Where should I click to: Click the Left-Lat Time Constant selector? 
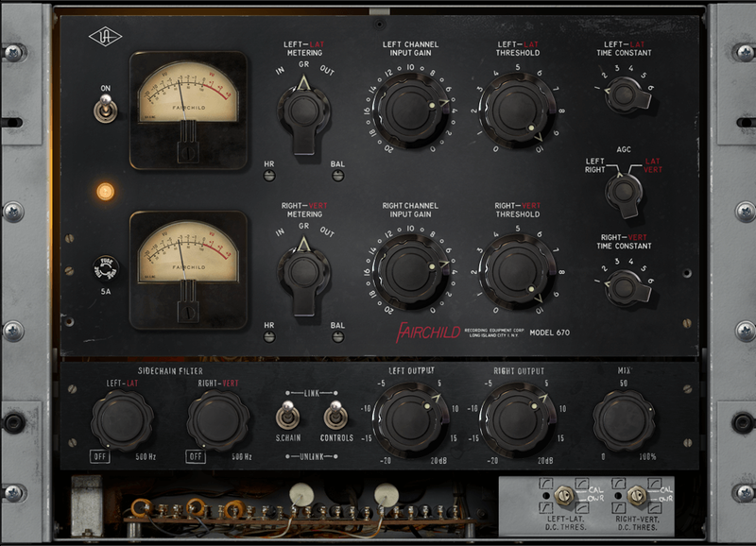coord(627,94)
